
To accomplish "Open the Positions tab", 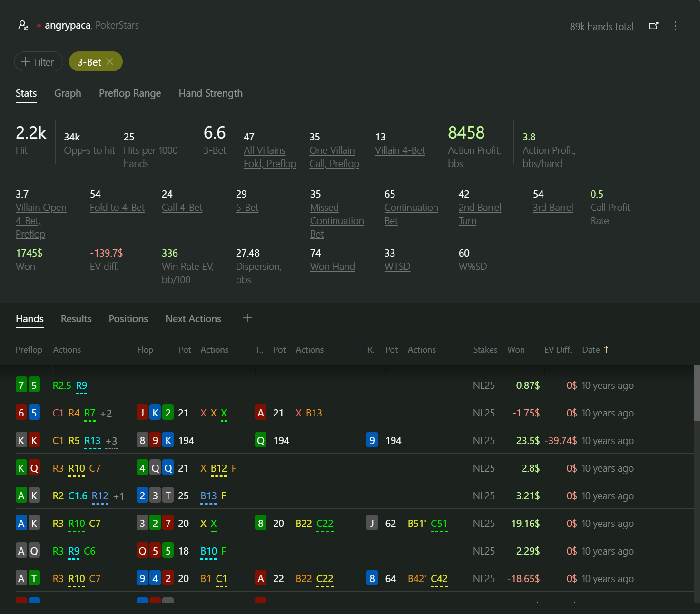I will tap(128, 319).
